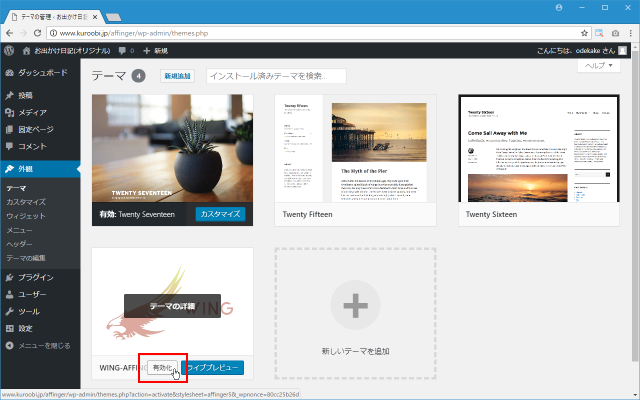Open テーマの編集 submenu item
This screenshot has height=400, width=640.
click(x=26, y=258)
